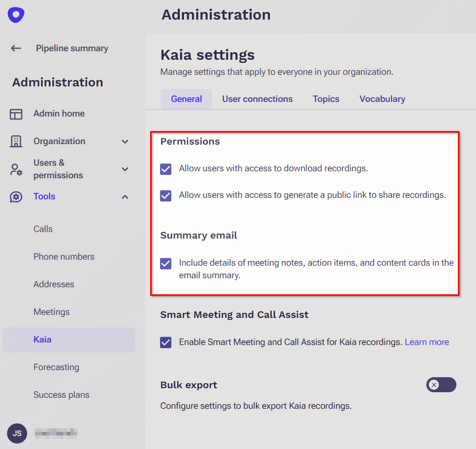This screenshot has height=449, width=476.
Task: Select Kaia in the sidebar
Action: pyautogui.click(x=68, y=340)
